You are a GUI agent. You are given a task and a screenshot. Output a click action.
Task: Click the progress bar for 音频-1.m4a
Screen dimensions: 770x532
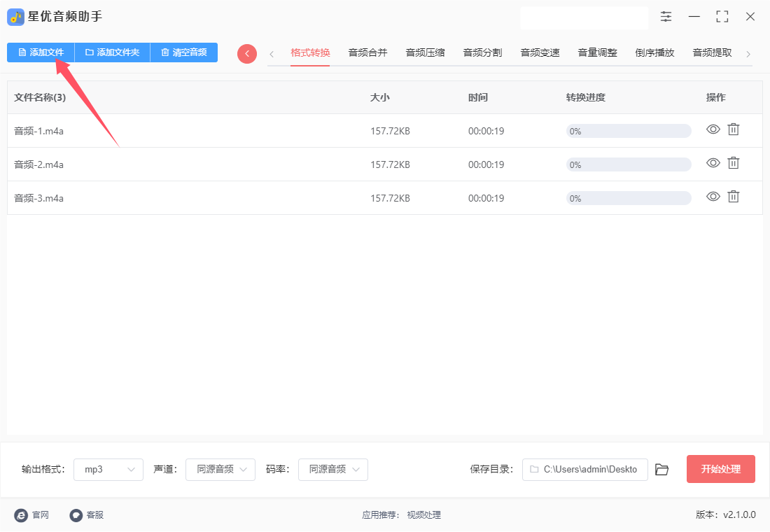pyautogui.click(x=629, y=131)
